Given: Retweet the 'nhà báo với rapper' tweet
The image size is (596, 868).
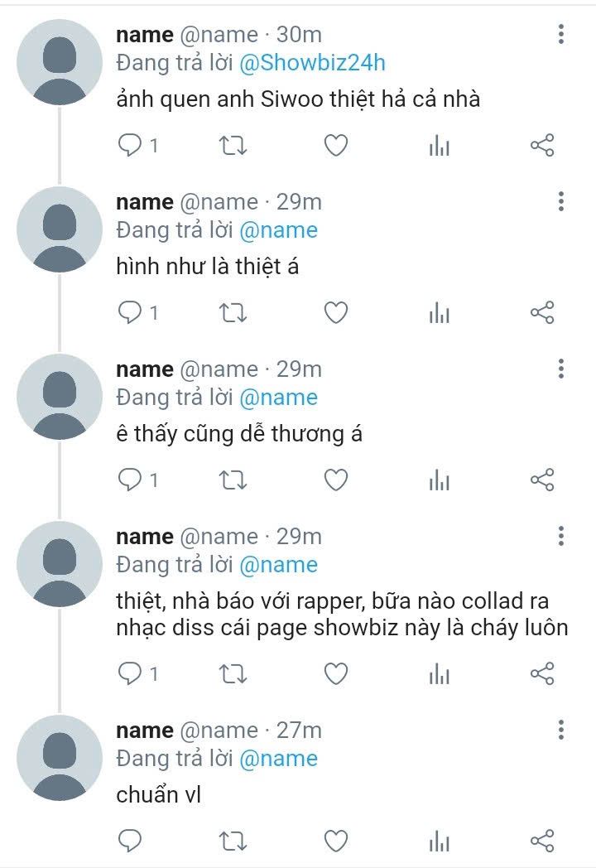Looking at the screenshot, I should pyautogui.click(x=232, y=674).
